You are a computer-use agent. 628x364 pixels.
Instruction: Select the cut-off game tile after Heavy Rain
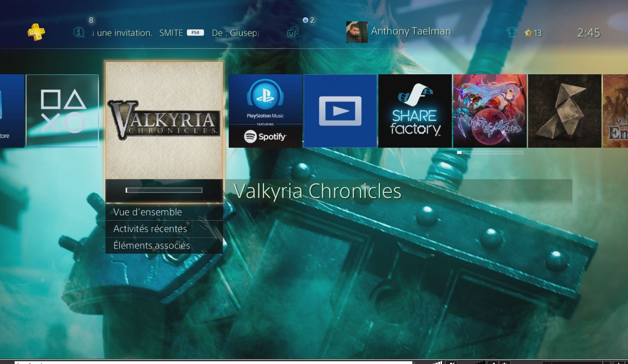(x=615, y=111)
